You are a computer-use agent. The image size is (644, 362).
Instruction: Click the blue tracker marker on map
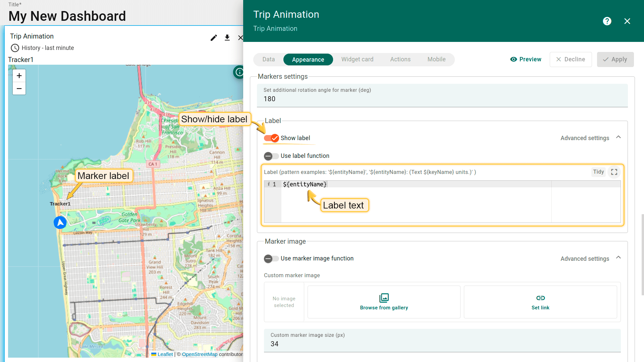pos(60,223)
